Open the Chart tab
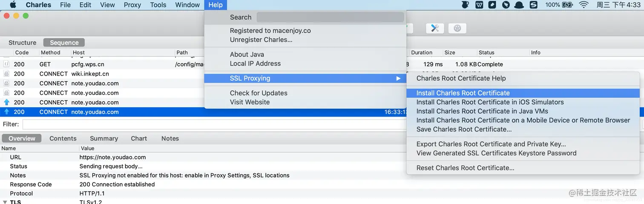644x204 pixels. click(x=139, y=138)
